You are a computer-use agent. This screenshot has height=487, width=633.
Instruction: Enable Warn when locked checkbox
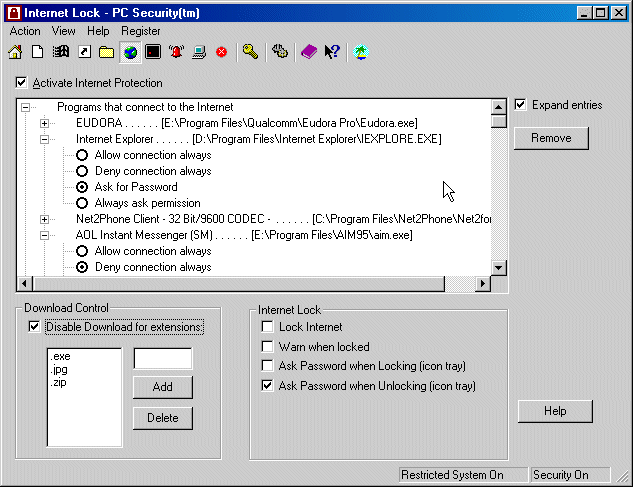point(267,346)
